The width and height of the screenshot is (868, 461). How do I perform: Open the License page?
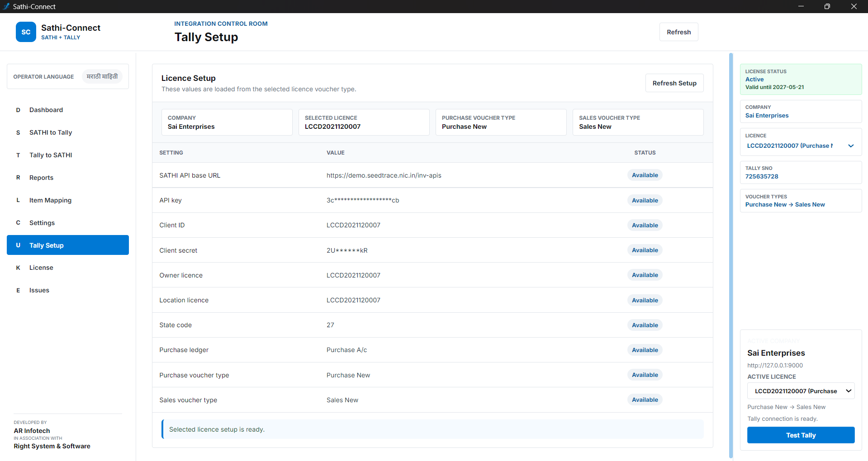click(68, 268)
